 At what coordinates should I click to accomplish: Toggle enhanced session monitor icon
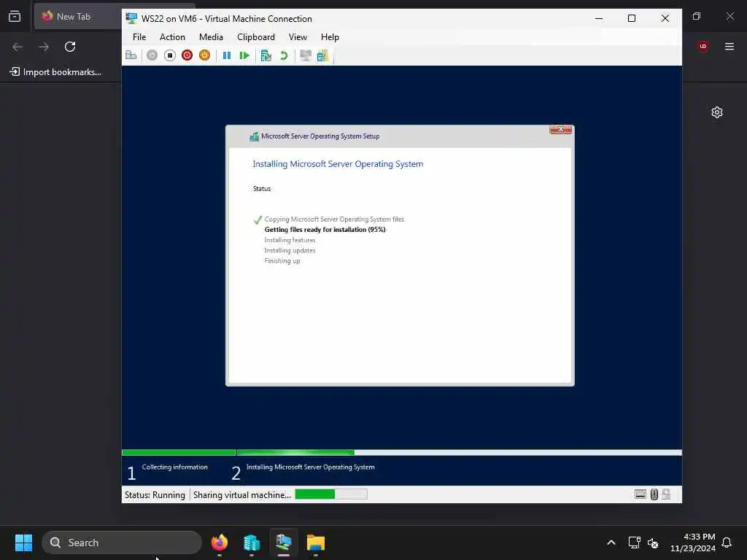pos(306,55)
